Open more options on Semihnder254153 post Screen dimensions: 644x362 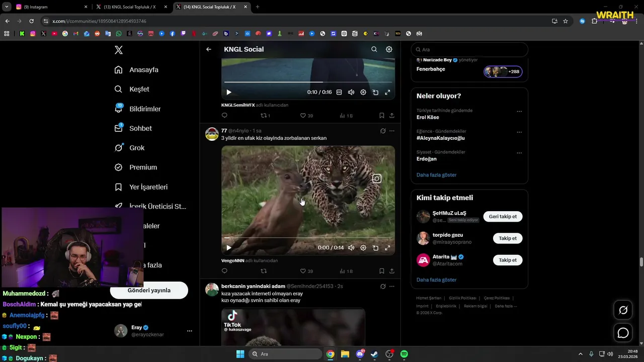[x=392, y=286]
